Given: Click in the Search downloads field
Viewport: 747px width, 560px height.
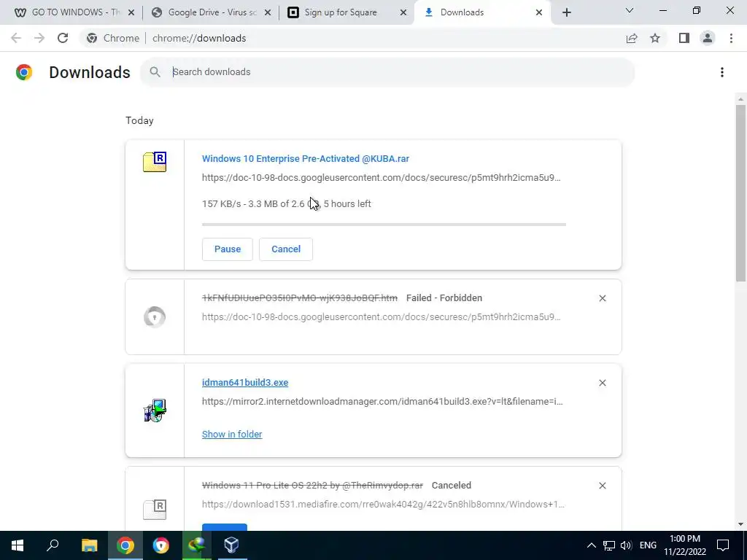Looking at the screenshot, I should (387, 72).
